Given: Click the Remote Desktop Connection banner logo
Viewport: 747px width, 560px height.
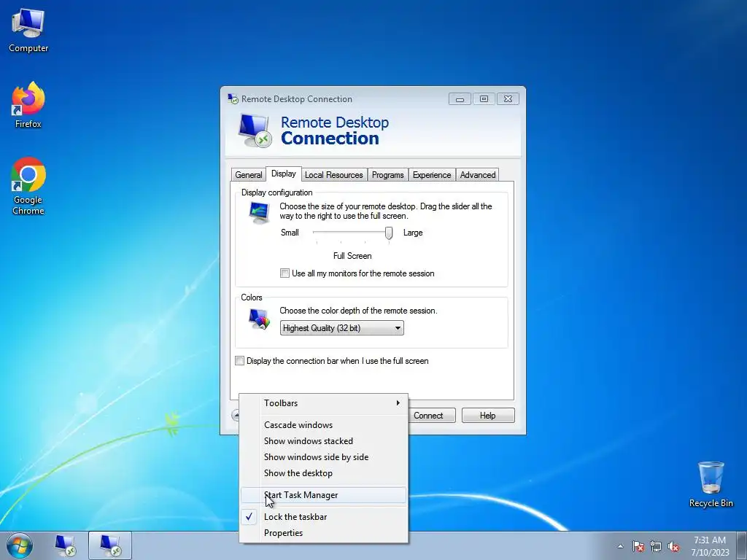Looking at the screenshot, I should pos(255,130).
